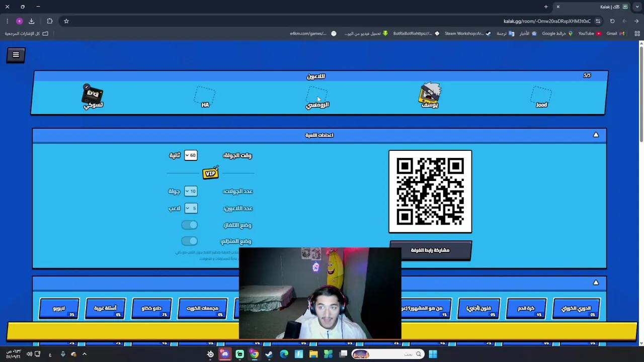Image resolution: width=644 pixels, height=362 pixels.
Task: Open the ترجمة bookmark
Action: point(505,34)
